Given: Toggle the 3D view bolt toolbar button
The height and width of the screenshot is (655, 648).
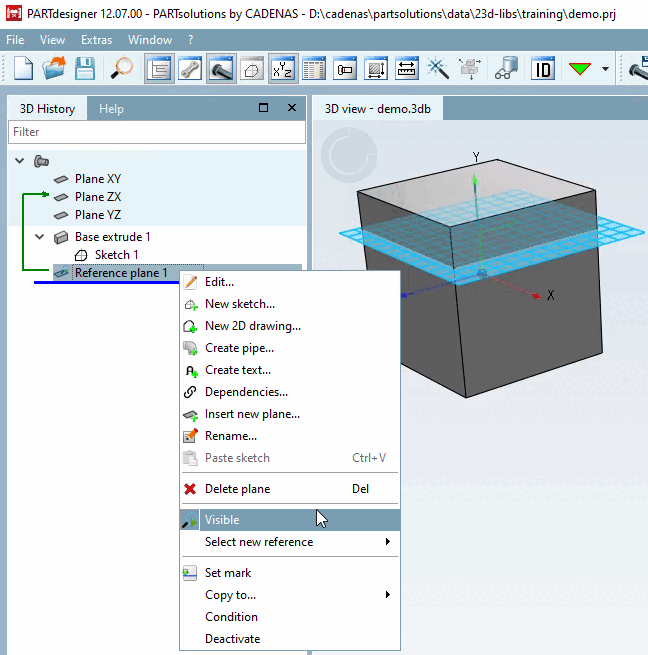Looking at the screenshot, I should pyautogui.click(x=221, y=69).
